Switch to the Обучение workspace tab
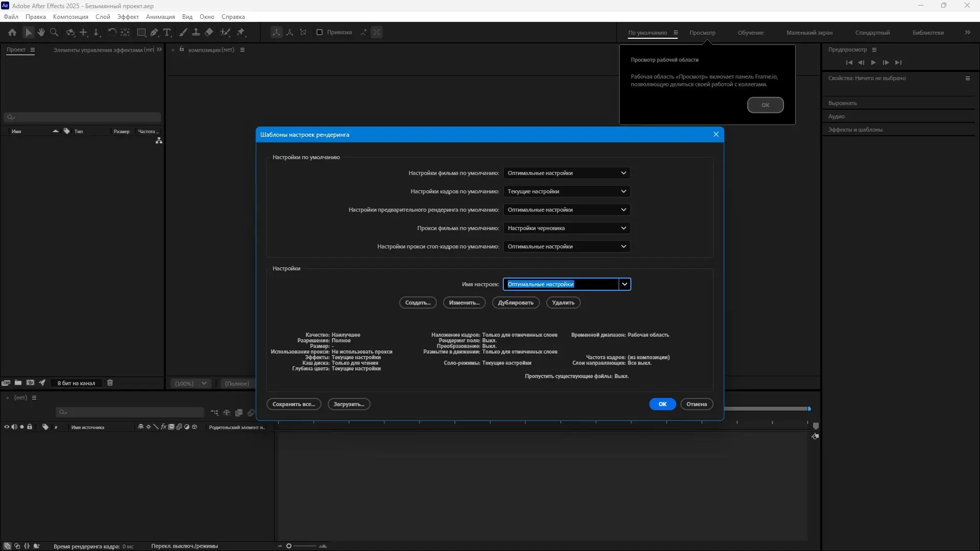 pyautogui.click(x=750, y=33)
